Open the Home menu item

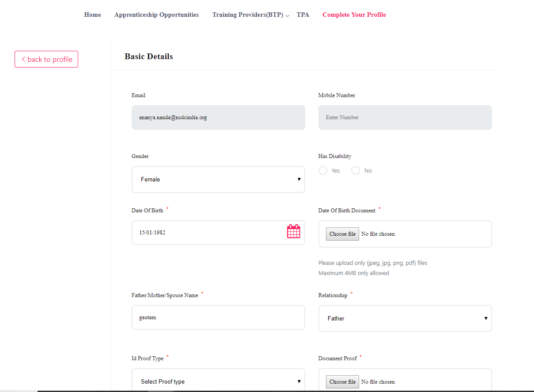tap(92, 15)
